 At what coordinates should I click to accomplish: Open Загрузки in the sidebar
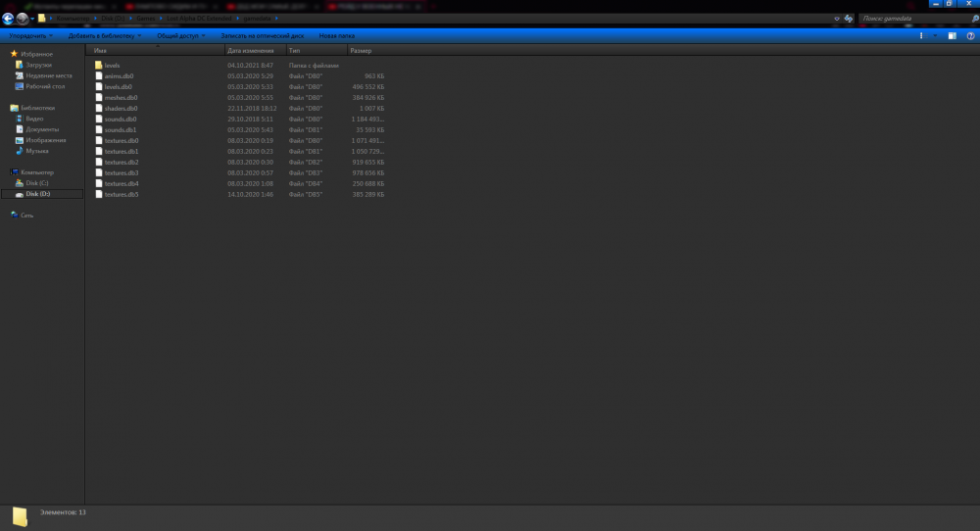point(38,65)
